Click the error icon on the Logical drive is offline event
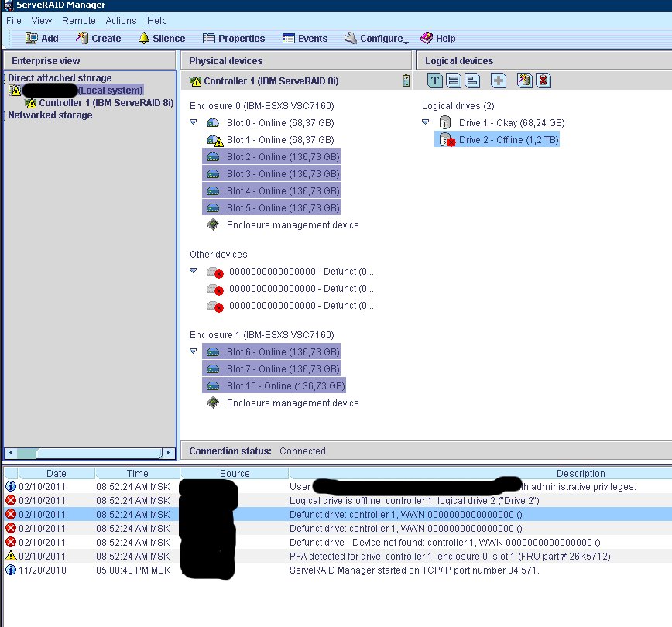Viewport: 672px width, 627px height. pos(11,500)
